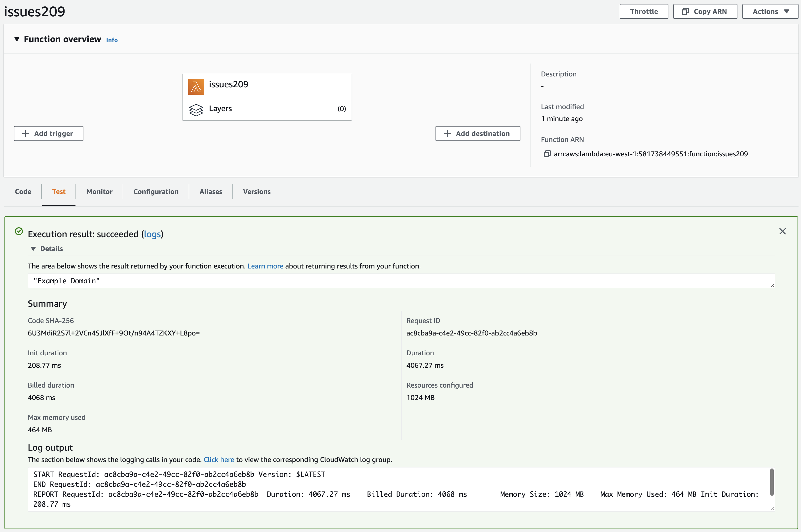Open the Monitor tab

(x=100, y=192)
